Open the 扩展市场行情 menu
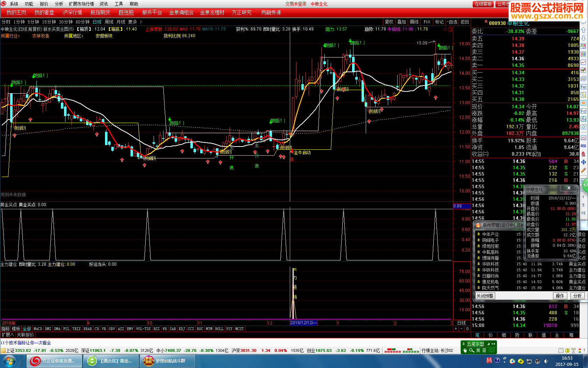This screenshot has height=368, width=588. coord(81,4)
